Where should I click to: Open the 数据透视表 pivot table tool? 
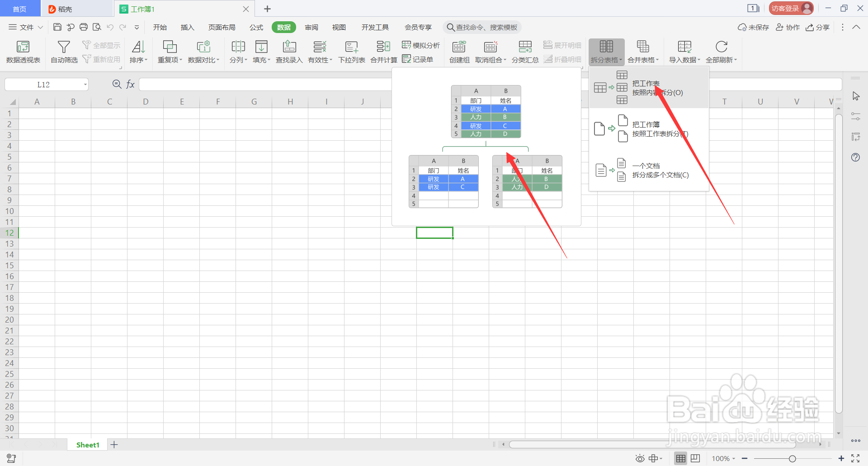(x=23, y=52)
